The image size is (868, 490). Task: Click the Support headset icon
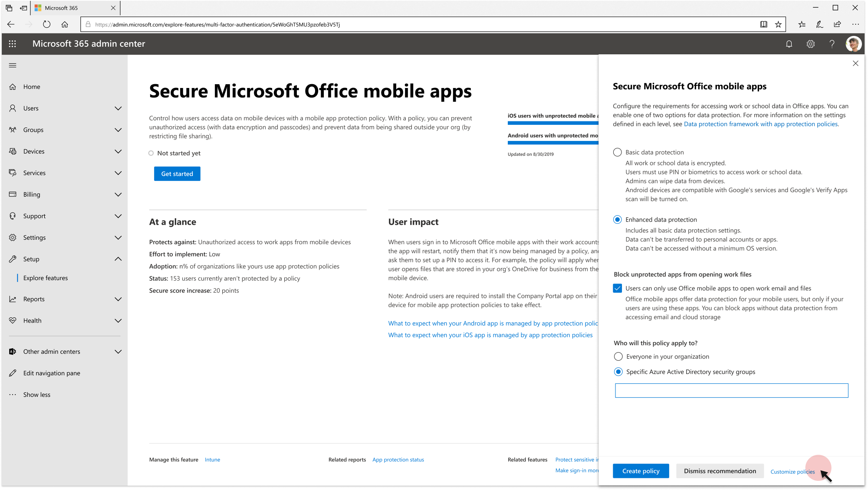pyautogui.click(x=13, y=216)
